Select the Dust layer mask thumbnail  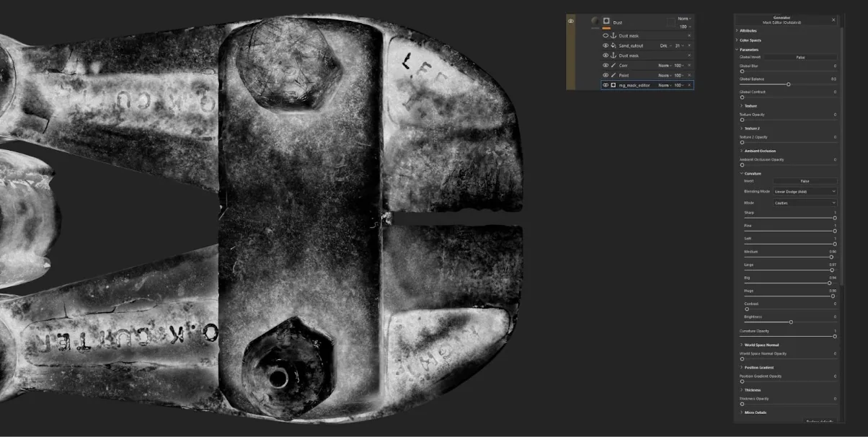606,21
